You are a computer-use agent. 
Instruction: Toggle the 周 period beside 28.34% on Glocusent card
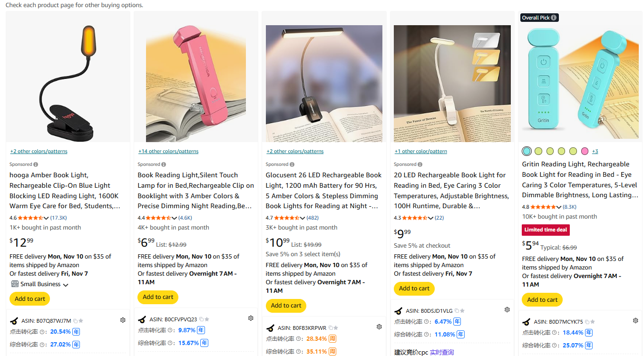pos(332,338)
